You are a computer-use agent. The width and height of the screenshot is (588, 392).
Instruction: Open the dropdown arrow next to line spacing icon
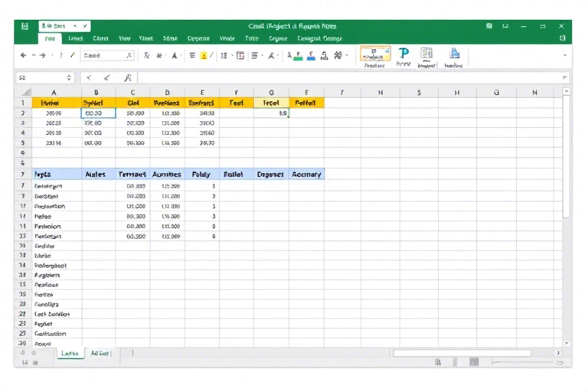pos(232,56)
